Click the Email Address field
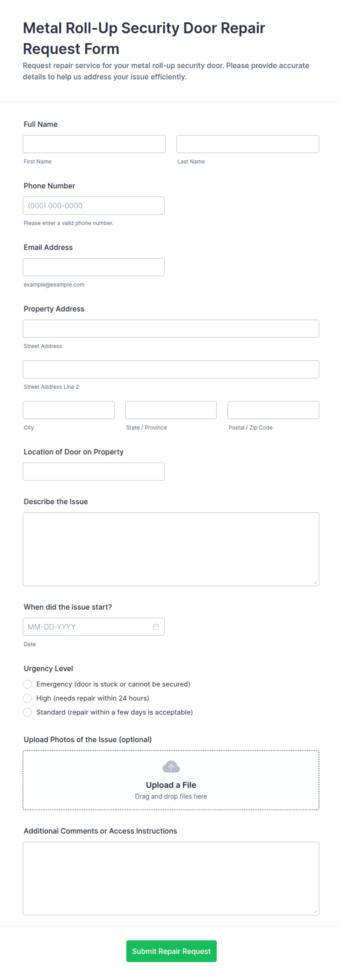This screenshot has height=980, width=339. tap(93, 267)
